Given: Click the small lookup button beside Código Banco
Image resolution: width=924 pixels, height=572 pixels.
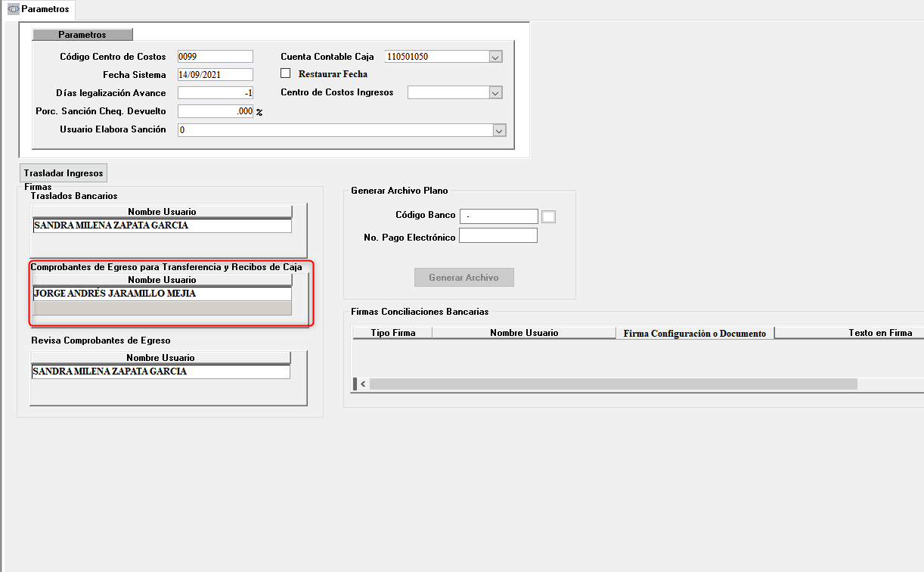Looking at the screenshot, I should (x=549, y=217).
